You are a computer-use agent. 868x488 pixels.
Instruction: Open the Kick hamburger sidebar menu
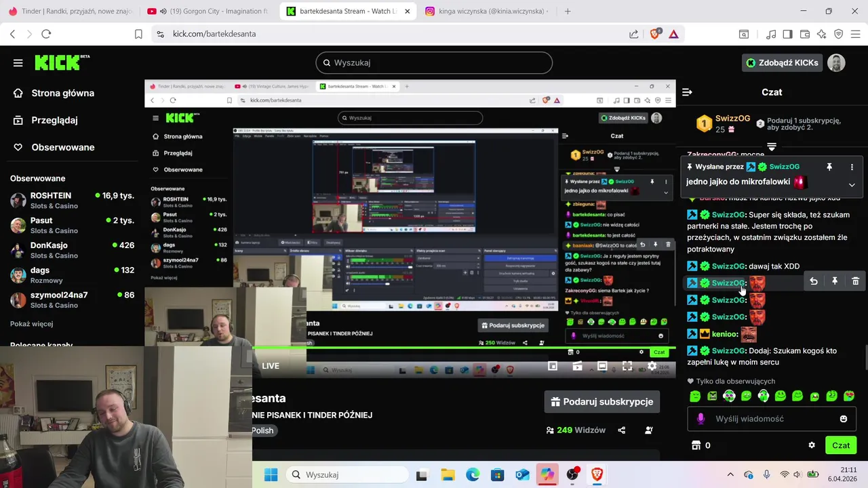pyautogui.click(x=18, y=62)
